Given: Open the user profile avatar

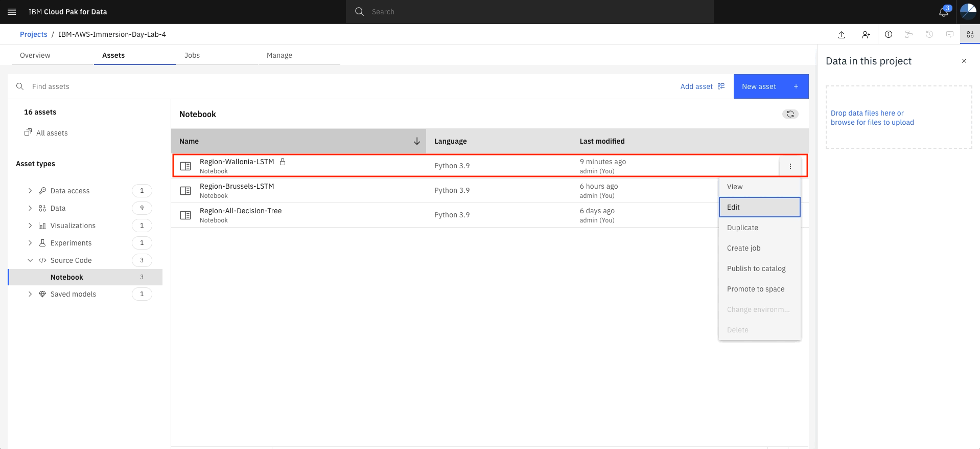Looking at the screenshot, I should tap(968, 12).
